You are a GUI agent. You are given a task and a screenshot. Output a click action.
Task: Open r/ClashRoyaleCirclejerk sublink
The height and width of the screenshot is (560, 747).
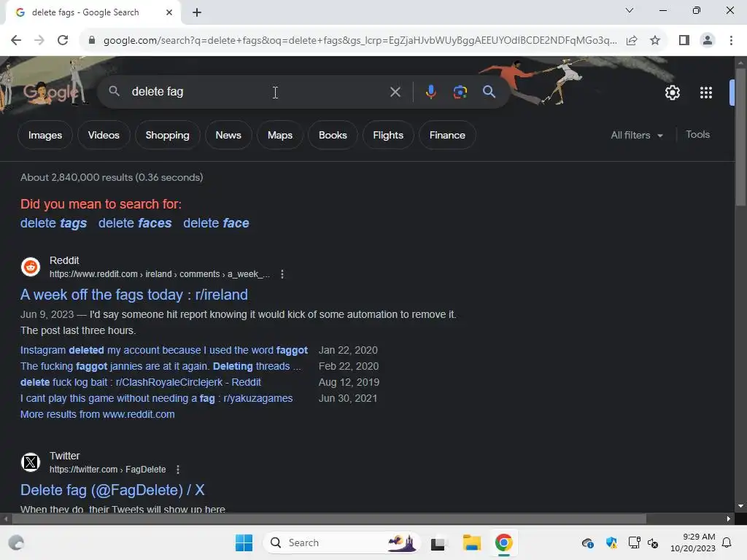(x=141, y=382)
